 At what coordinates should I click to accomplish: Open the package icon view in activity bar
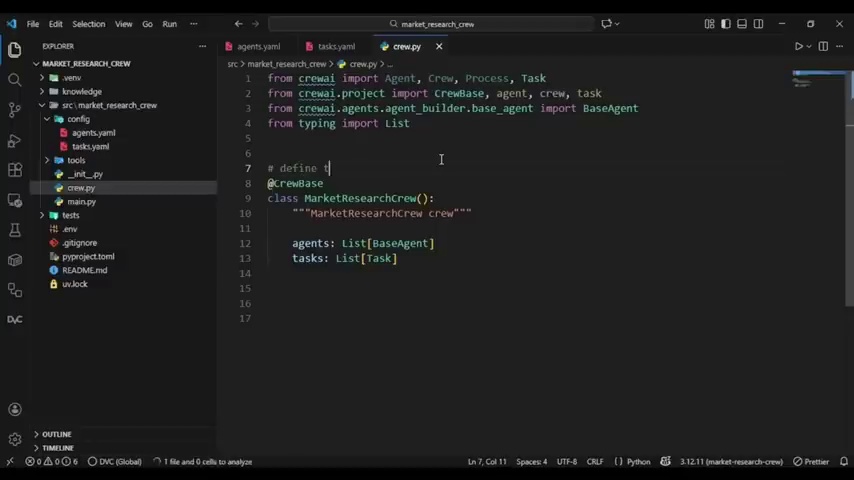(15, 260)
